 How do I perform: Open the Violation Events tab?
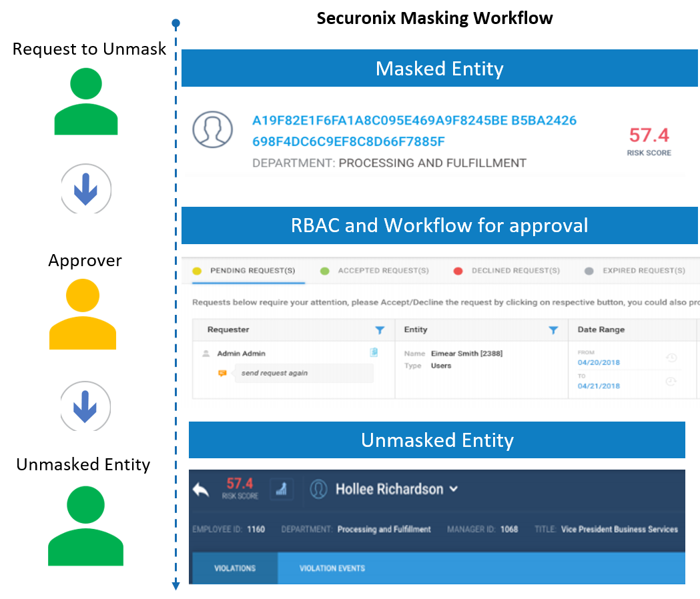pyautogui.click(x=332, y=568)
